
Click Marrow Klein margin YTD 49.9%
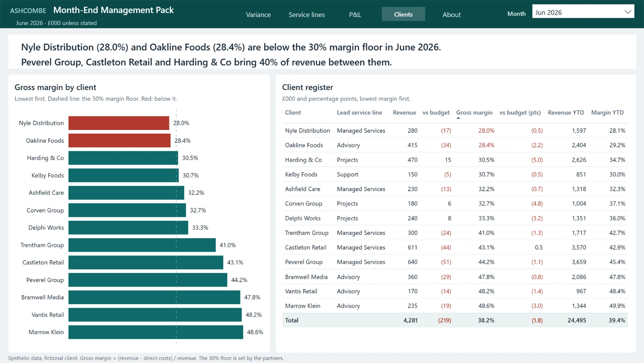pyautogui.click(x=617, y=306)
